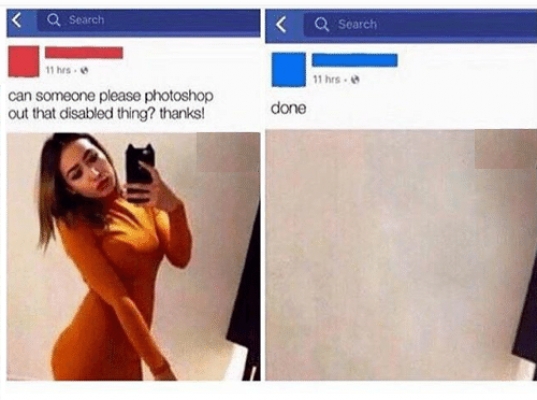Focus the Search field above the photoshop request post

click(x=148, y=21)
